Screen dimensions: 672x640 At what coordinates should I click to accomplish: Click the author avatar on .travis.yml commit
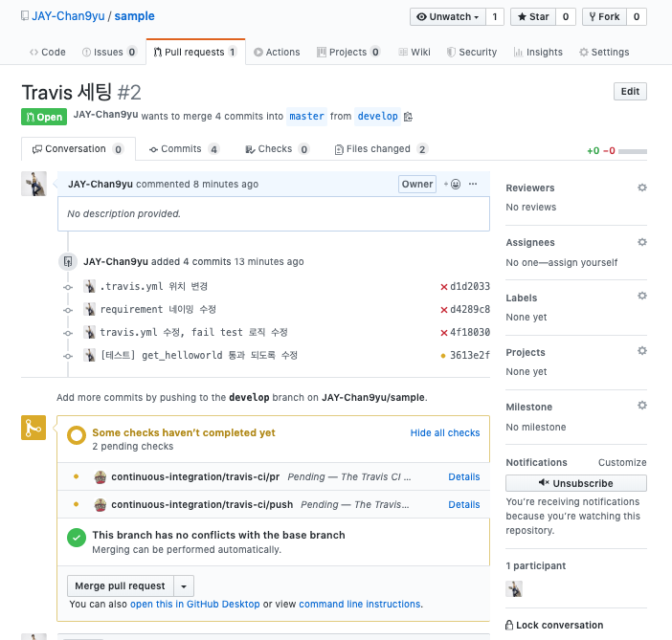[90, 286]
